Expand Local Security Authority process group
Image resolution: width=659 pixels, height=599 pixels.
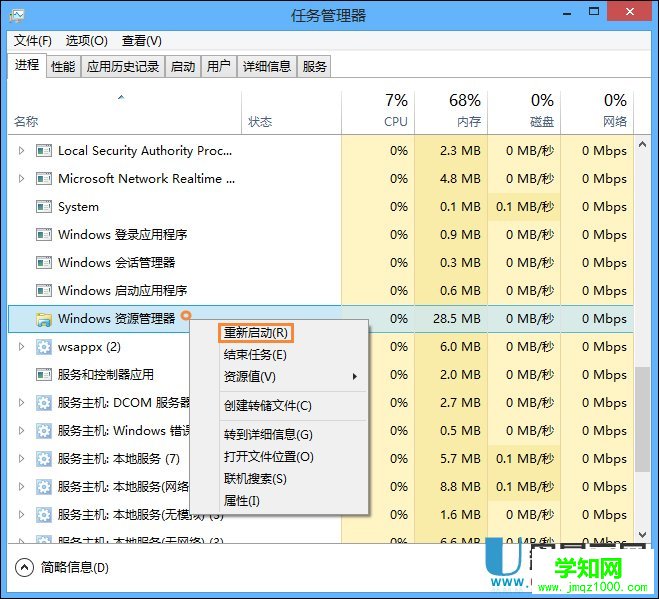[x=21, y=150]
